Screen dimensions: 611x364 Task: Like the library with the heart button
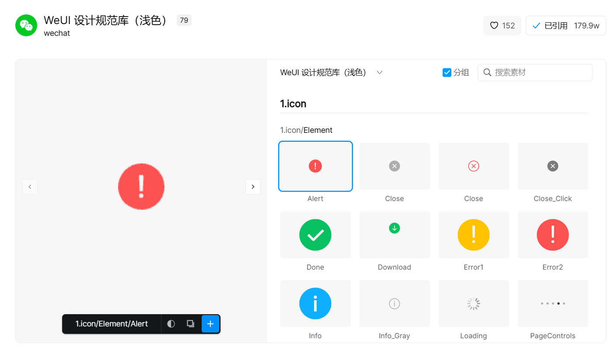502,26
